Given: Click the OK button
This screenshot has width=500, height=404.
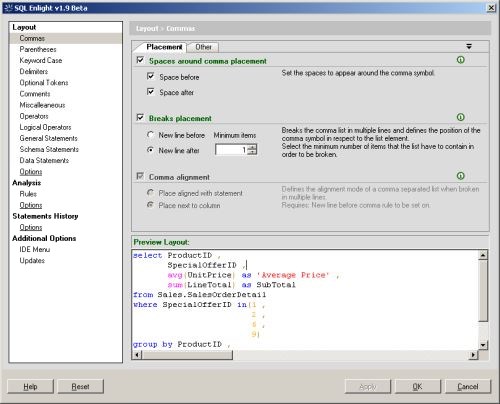Looking at the screenshot, I should coord(417,386).
